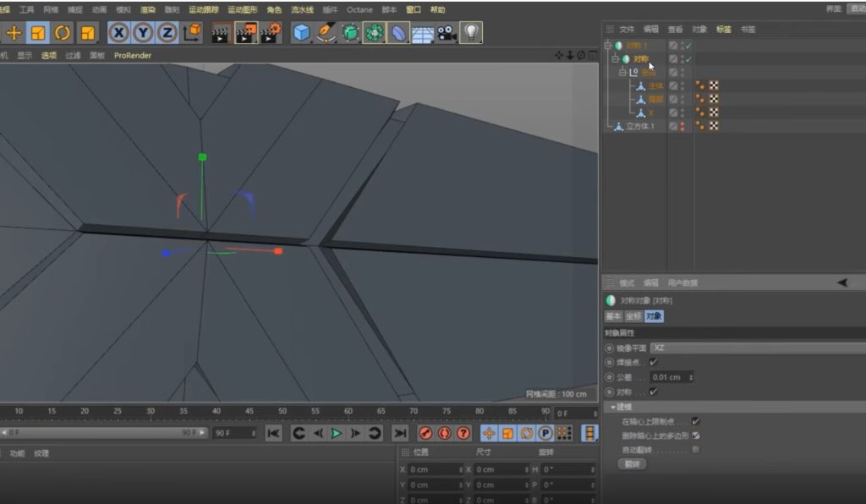Click the Record Active Objects button
The width and height of the screenshot is (866, 504).
click(425, 433)
